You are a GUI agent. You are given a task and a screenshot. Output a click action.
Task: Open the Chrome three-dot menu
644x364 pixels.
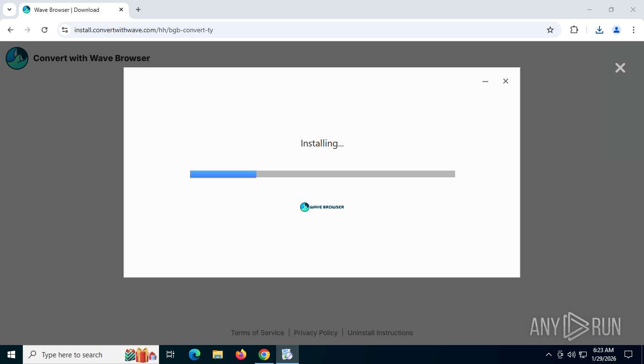(x=634, y=30)
